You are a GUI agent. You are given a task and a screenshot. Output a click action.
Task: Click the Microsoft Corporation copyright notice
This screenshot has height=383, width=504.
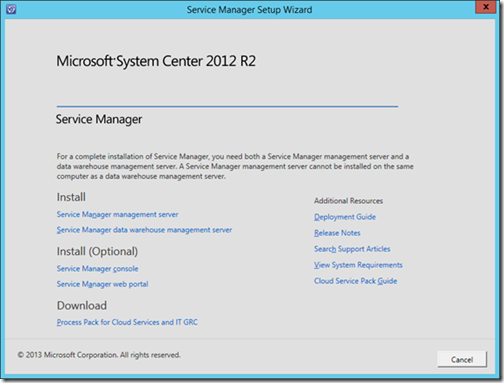click(x=99, y=355)
